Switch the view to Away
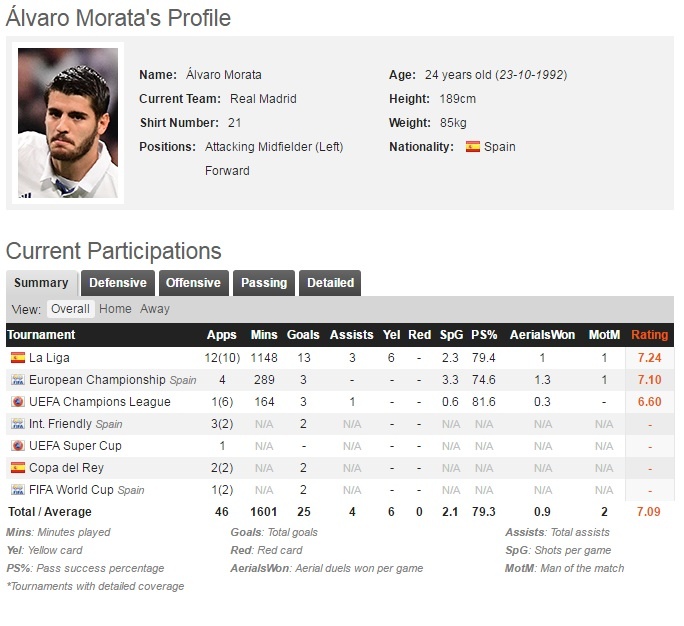 pos(155,309)
